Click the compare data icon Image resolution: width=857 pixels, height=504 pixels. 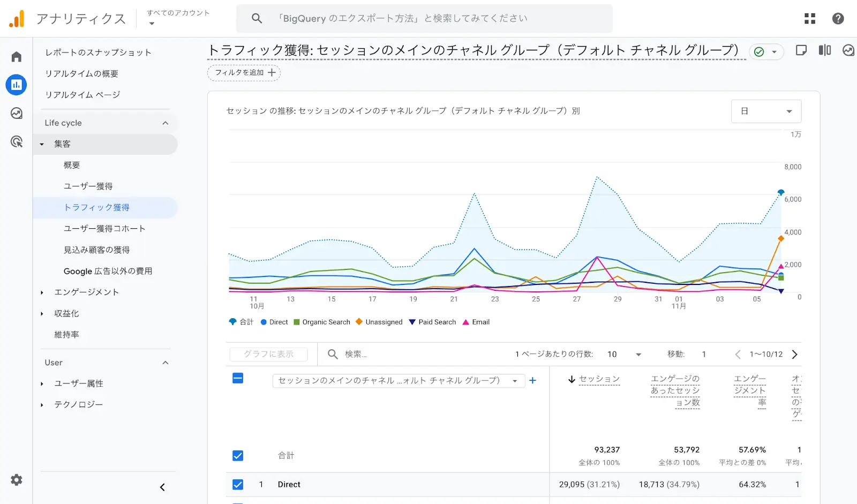824,50
